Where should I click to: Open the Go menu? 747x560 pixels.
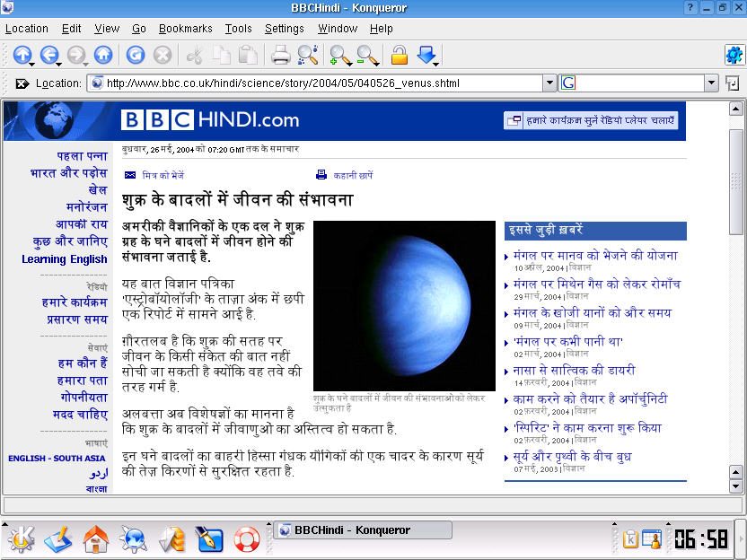(138, 29)
